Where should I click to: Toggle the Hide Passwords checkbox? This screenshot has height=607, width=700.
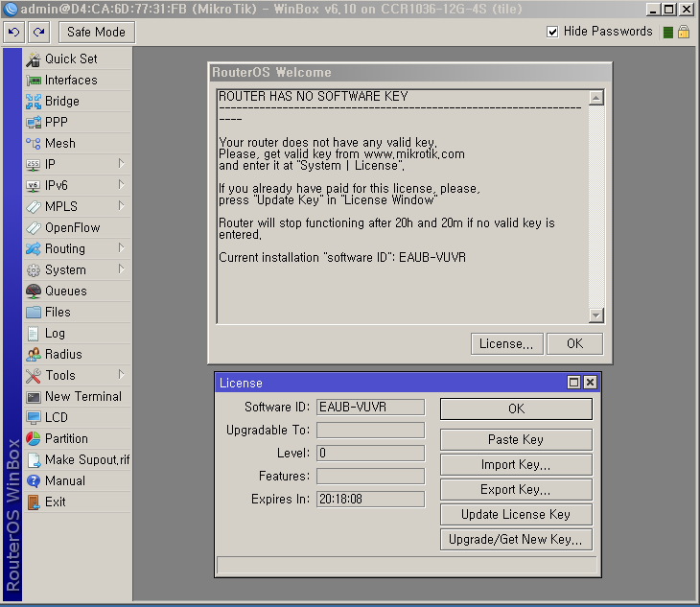[x=552, y=32]
